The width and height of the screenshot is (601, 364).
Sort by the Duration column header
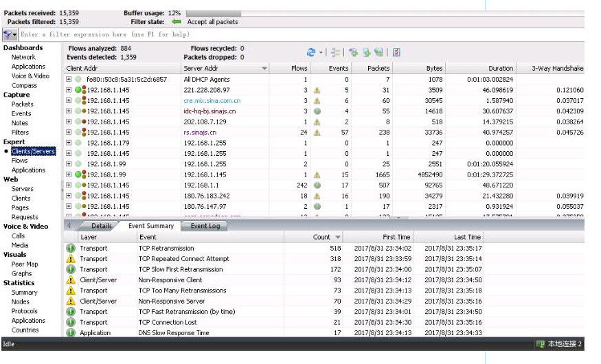click(480, 69)
